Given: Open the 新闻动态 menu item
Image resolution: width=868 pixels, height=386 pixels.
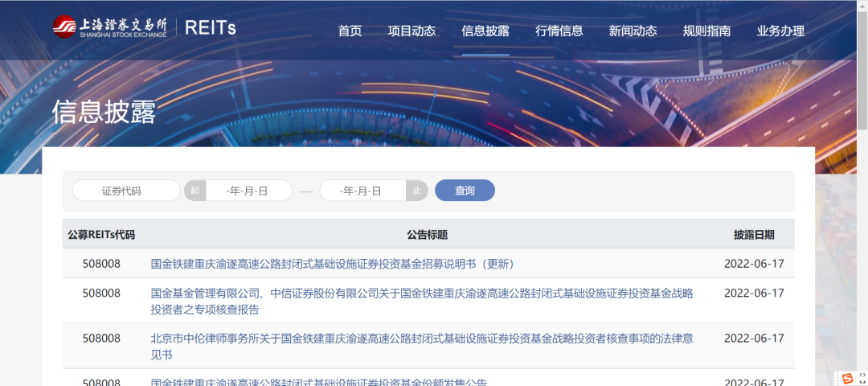Looking at the screenshot, I should click(633, 31).
